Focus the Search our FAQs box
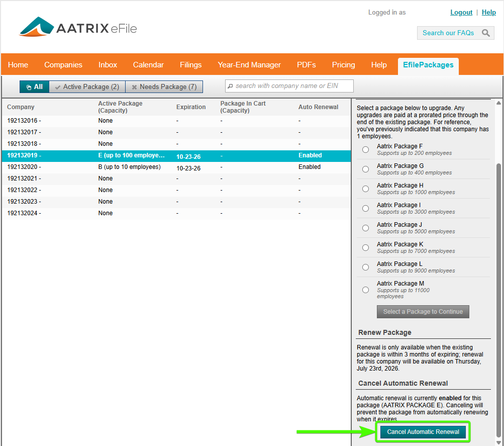 coord(448,33)
